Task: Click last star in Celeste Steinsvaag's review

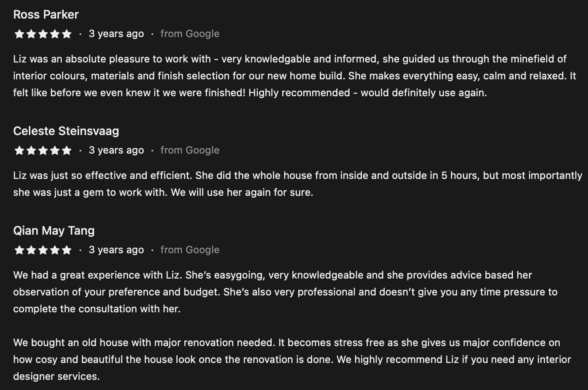Action: [x=67, y=151]
